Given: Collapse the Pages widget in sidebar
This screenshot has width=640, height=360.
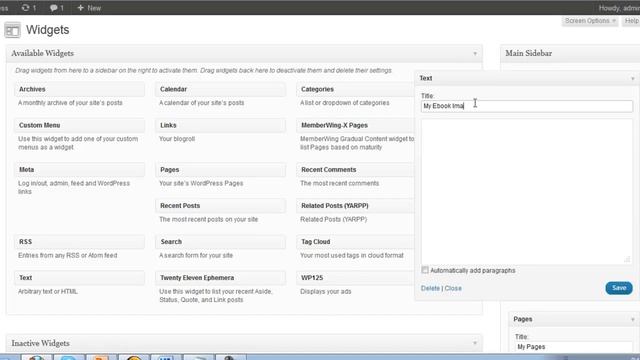Looking at the screenshot, I should click(633, 320).
